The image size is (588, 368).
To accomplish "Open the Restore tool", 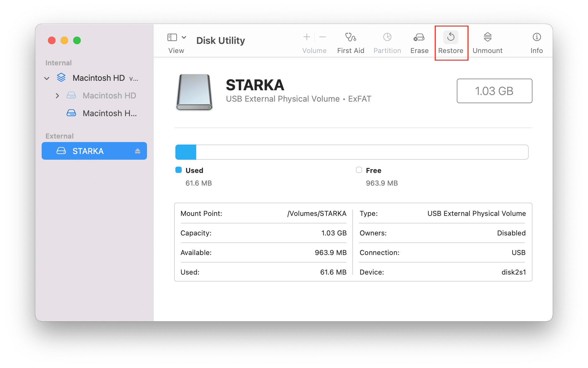I will pyautogui.click(x=451, y=43).
